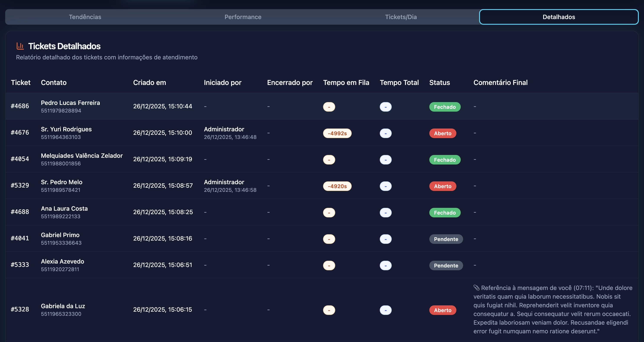The width and height of the screenshot is (644, 342).
Task: Click the Detalhados tab
Action: tap(559, 17)
